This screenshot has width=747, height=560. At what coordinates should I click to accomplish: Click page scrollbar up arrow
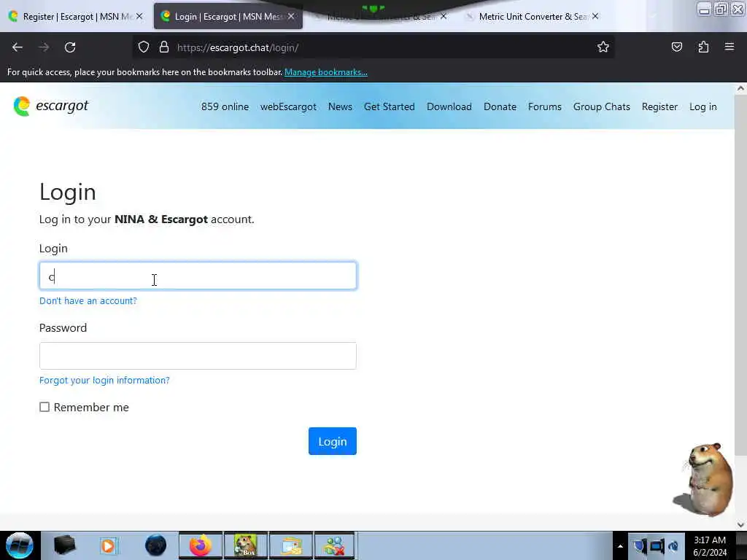(x=740, y=88)
